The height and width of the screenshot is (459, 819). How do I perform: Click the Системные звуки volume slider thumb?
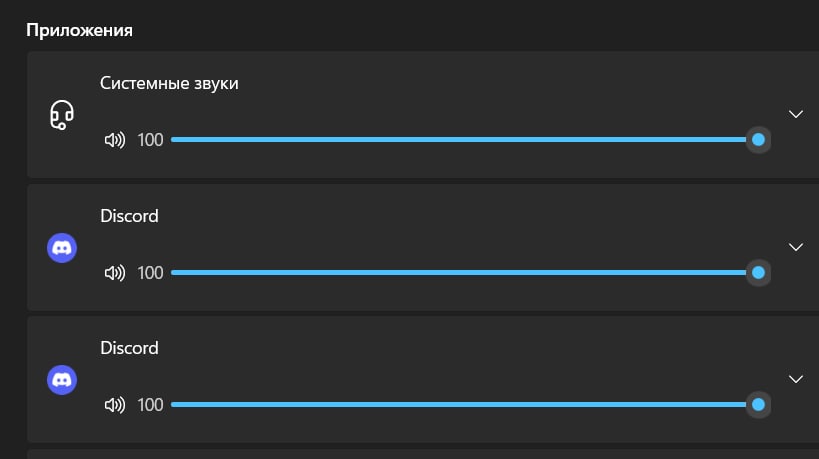click(x=758, y=139)
